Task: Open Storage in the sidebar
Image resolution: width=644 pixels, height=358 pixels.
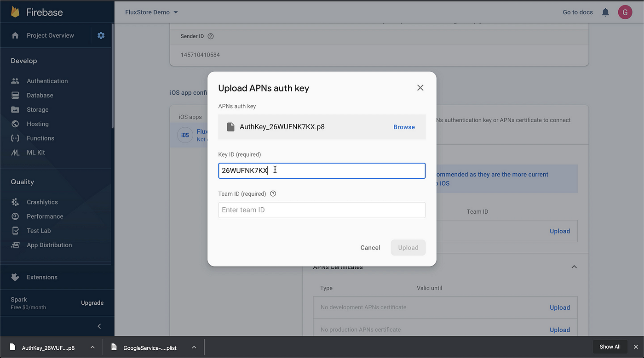Action: pyautogui.click(x=37, y=109)
